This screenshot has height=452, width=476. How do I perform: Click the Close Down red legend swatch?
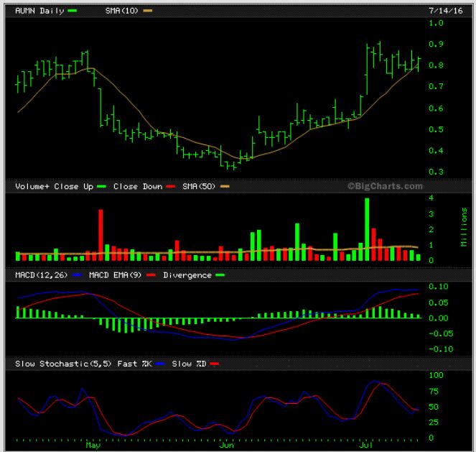[x=171, y=186]
